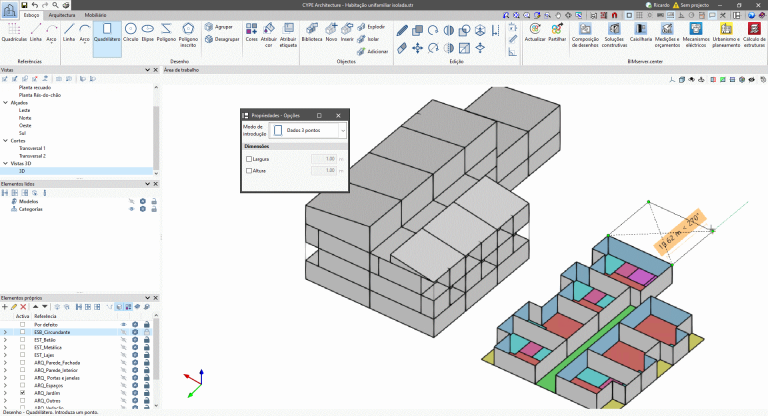
Task: Select the rotate tool in Edição
Action: 433,30
